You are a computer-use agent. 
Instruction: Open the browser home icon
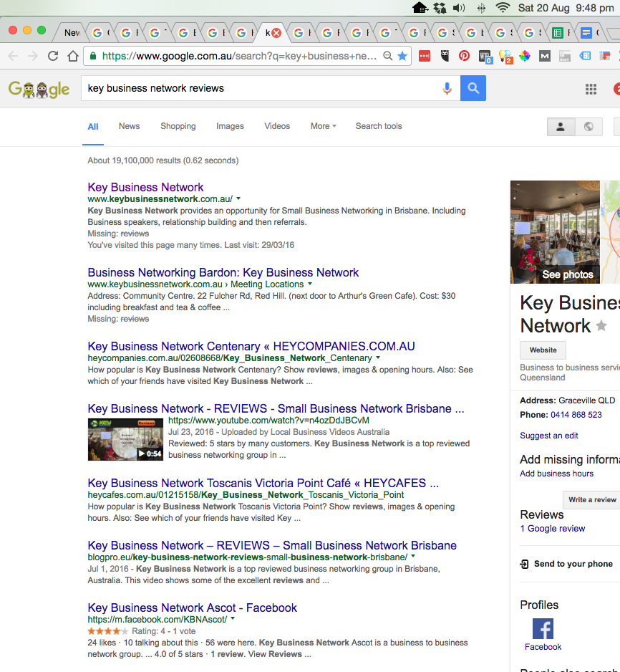pos(73,56)
